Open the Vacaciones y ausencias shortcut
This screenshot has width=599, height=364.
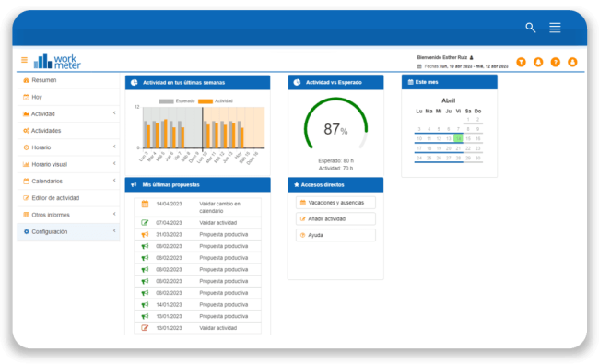pyautogui.click(x=335, y=203)
